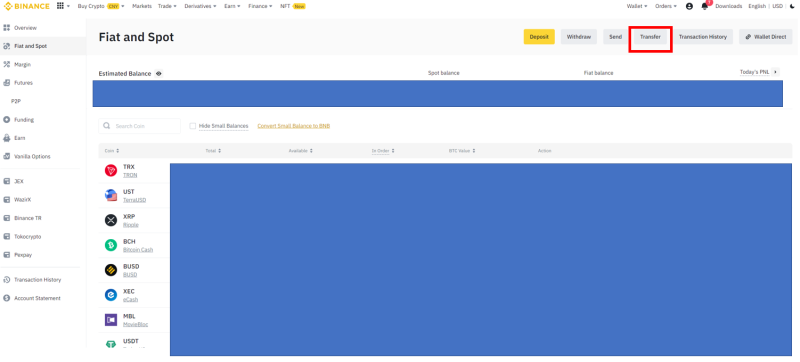Click the Overview sidebar icon
This screenshot has width=800, height=362.
pos(7,28)
